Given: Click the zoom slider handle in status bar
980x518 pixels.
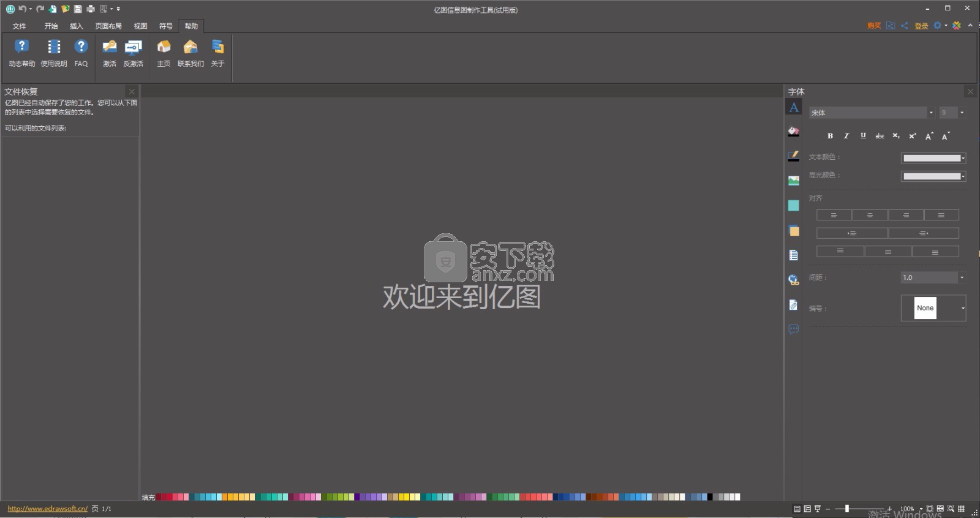Looking at the screenshot, I should [847, 509].
